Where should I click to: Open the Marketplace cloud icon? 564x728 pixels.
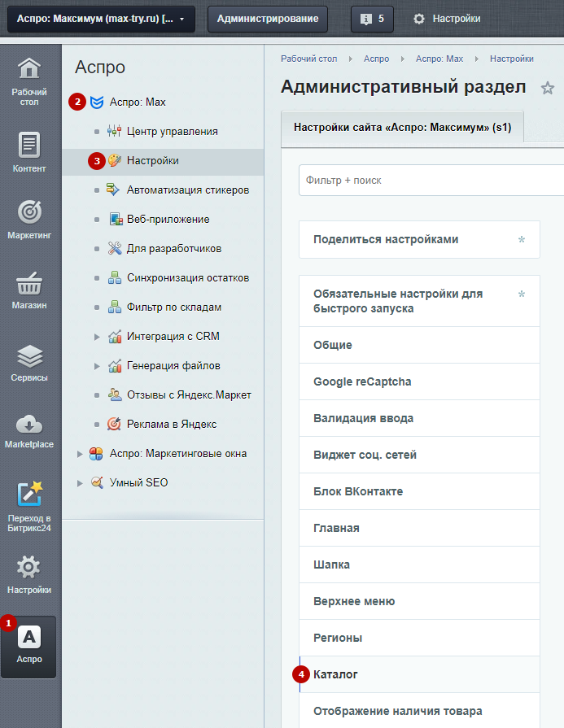(x=28, y=424)
